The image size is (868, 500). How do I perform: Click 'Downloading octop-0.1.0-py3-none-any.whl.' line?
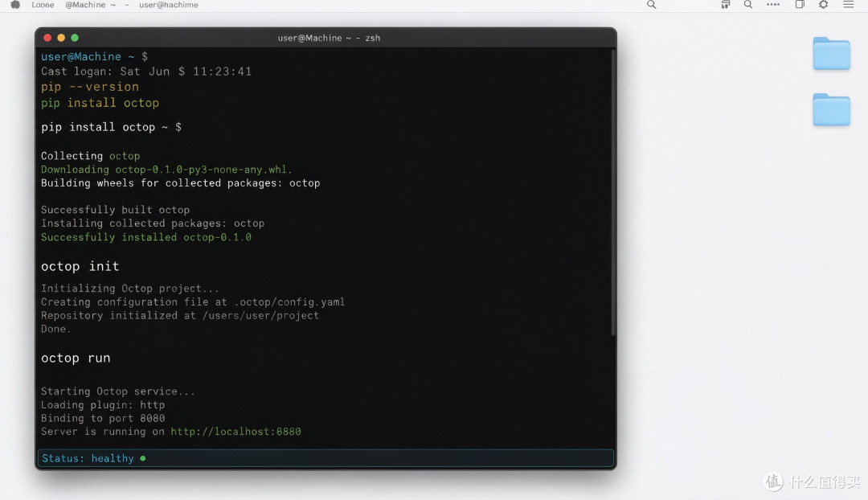[166, 170]
